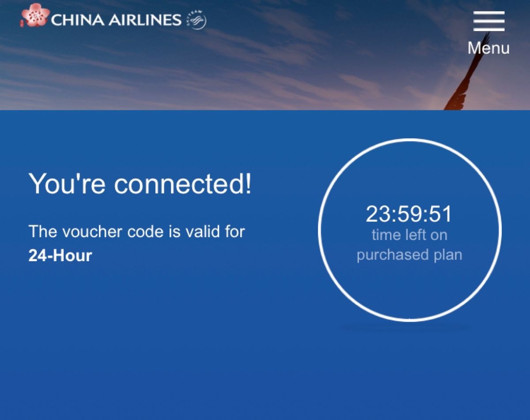Click the "purchased plan" caption text
Screen dimensions: 530x420
click(x=409, y=255)
